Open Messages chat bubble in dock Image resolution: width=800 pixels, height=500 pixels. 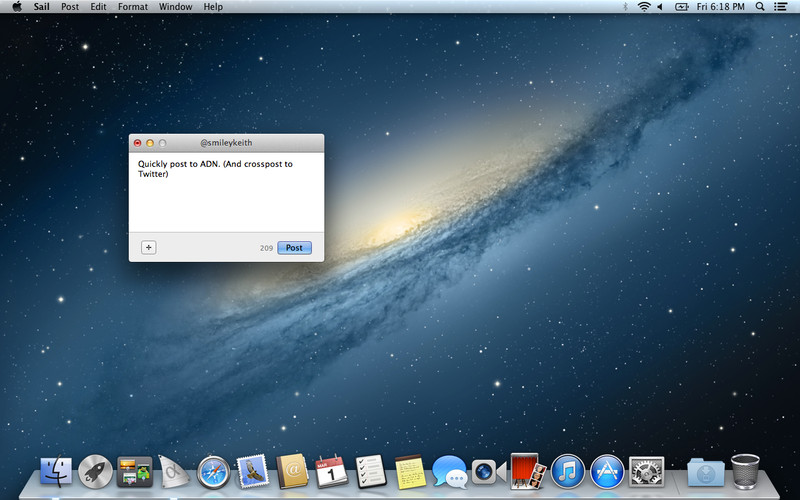(x=449, y=471)
